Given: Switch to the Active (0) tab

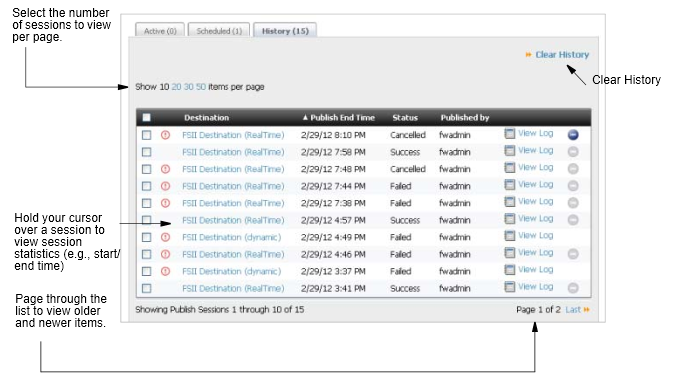Looking at the screenshot, I should (160, 31).
